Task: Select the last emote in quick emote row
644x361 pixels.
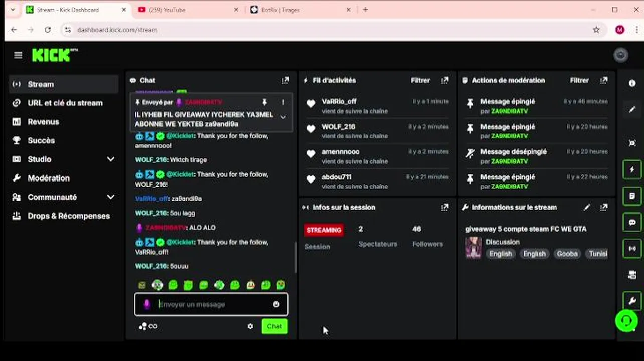Action: tap(281, 285)
